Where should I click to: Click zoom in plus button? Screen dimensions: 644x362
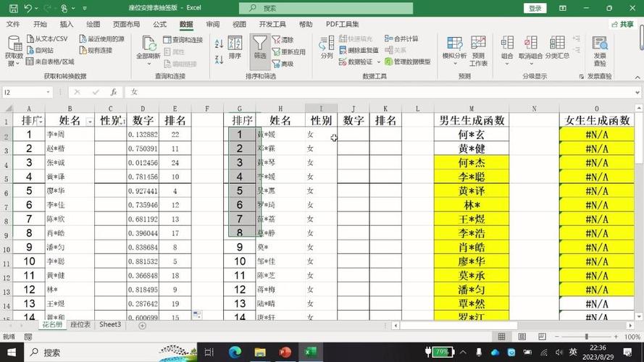[616, 337]
